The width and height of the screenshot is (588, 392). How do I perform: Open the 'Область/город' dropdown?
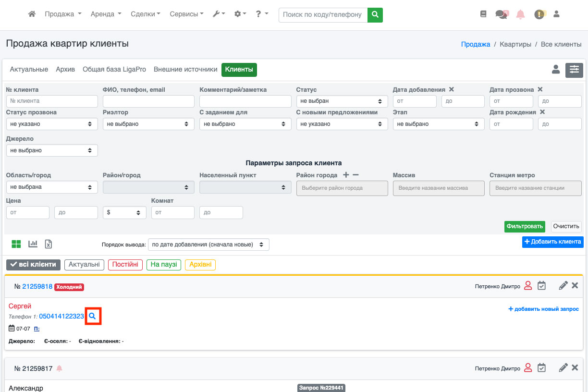[x=52, y=187]
